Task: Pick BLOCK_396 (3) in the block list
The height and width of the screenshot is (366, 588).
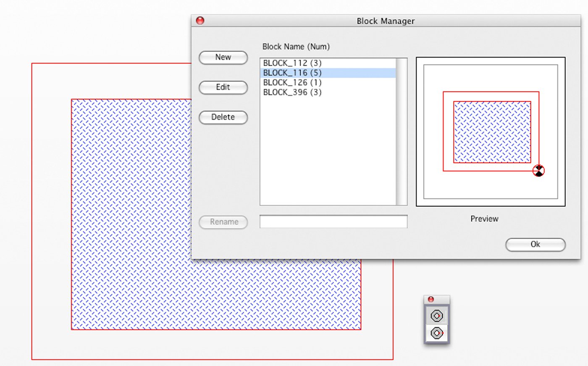Action: 292,92
